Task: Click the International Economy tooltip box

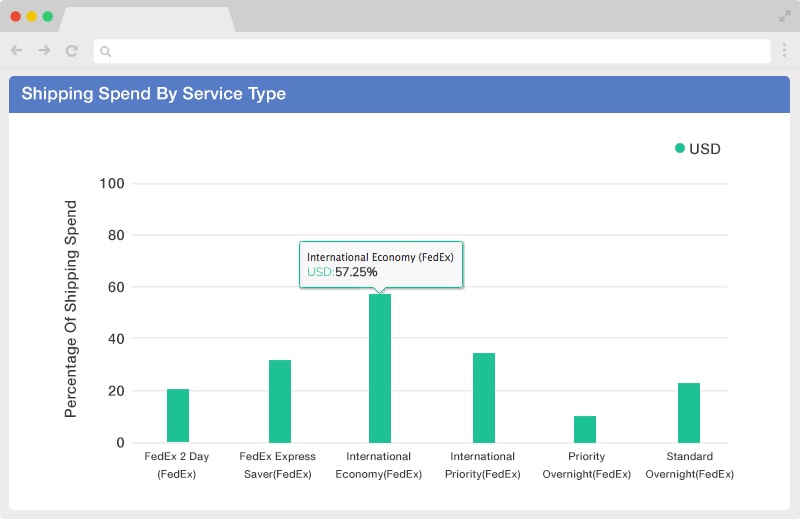Action: (381, 264)
